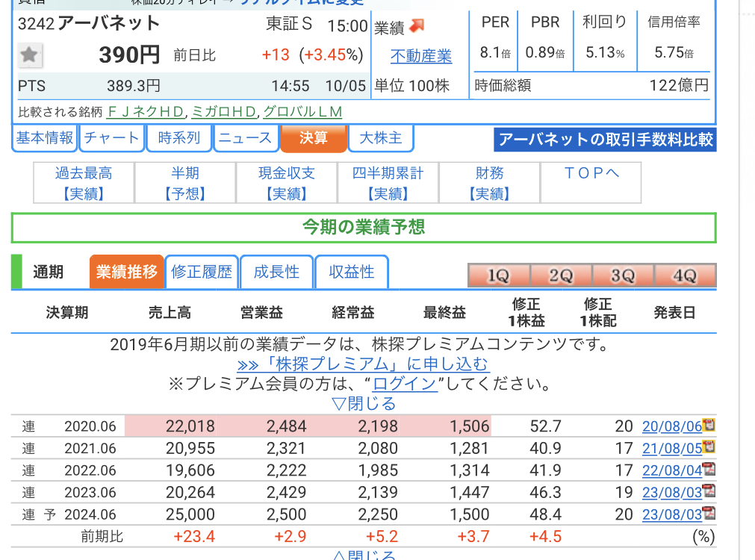Open compared stock ミガロＨＤ
Viewport: 755px width, 560px height.
click(223, 112)
